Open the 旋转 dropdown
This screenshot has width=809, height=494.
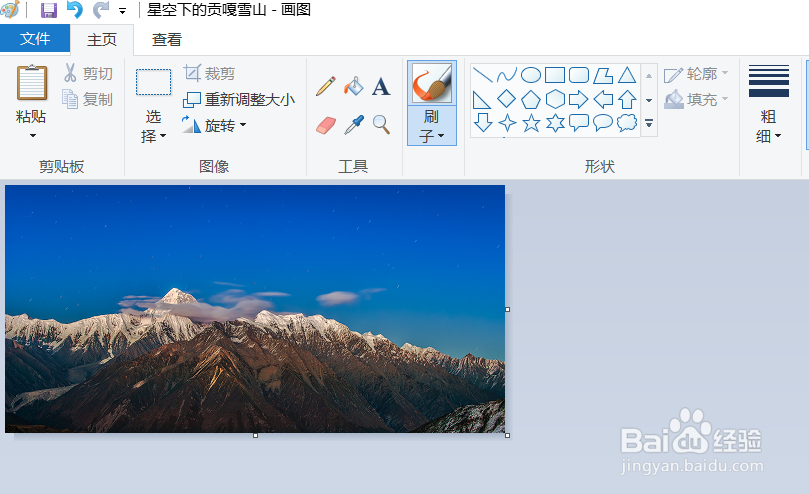coord(214,125)
